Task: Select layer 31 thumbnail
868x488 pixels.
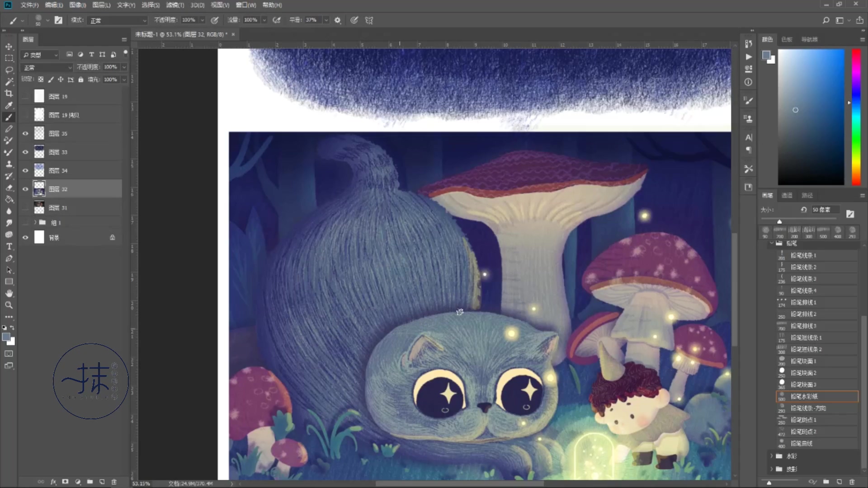Action: pyautogui.click(x=39, y=208)
